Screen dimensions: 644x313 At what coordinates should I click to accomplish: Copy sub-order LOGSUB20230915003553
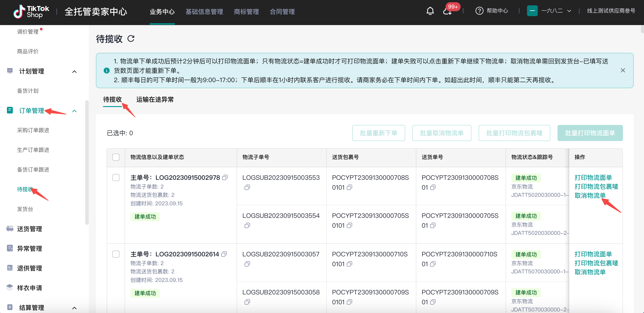point(247,187)
